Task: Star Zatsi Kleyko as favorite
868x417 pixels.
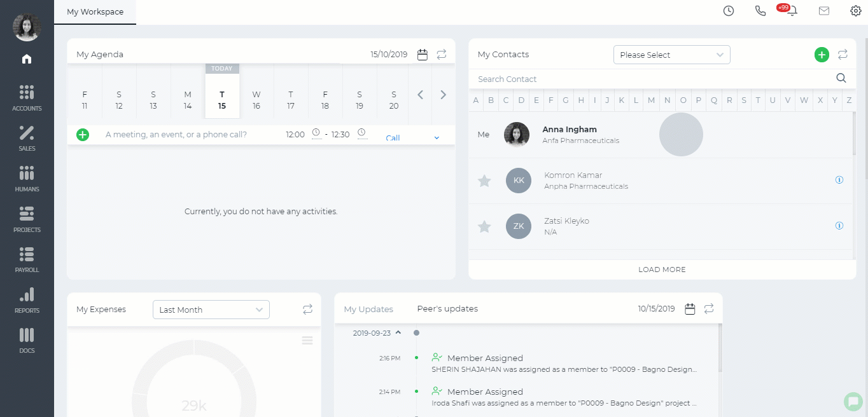Action: click(x=484, y=226)
